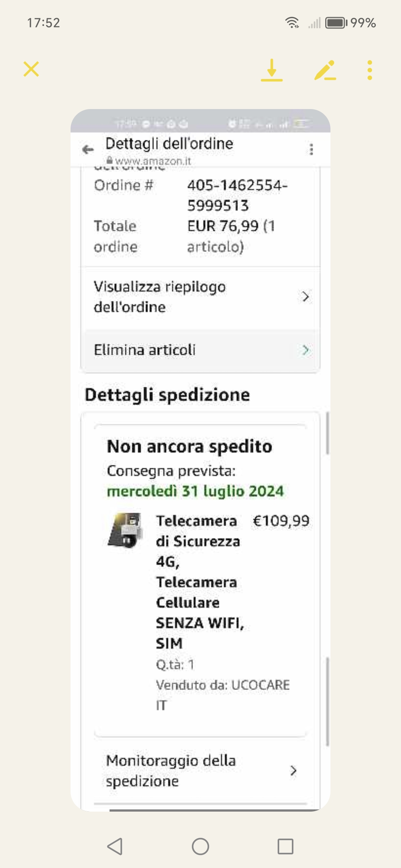Tap the Monitoraggio della spedizione link
Screen dimensions: 401x868
click(x=171, y=771)
